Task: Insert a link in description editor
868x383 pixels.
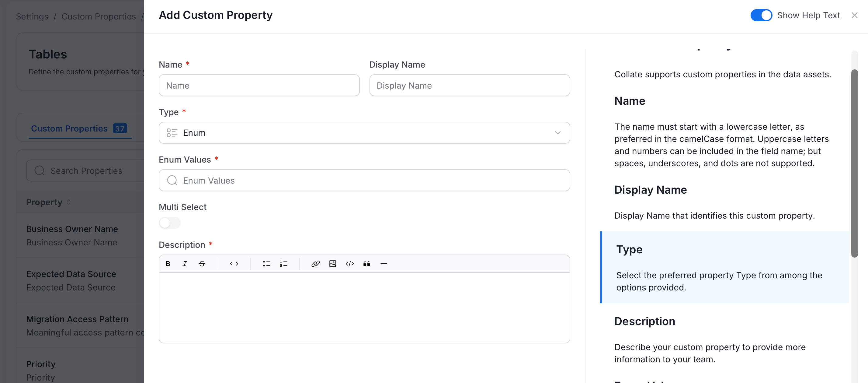Action: (315, 264)
